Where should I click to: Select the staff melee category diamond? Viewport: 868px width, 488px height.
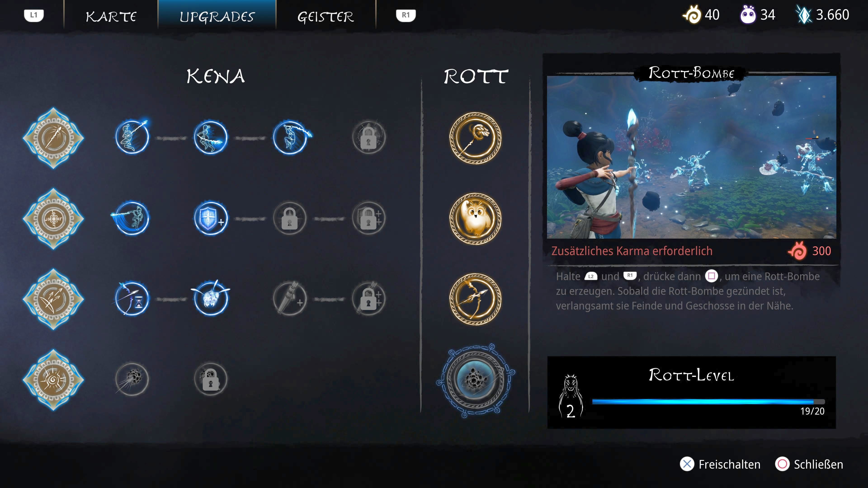pos(53,138)
